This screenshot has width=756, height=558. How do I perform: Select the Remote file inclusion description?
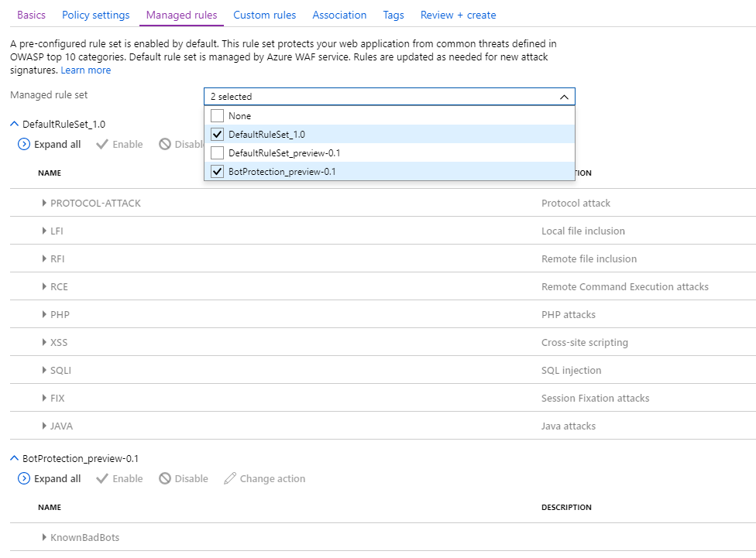point(589,259)
